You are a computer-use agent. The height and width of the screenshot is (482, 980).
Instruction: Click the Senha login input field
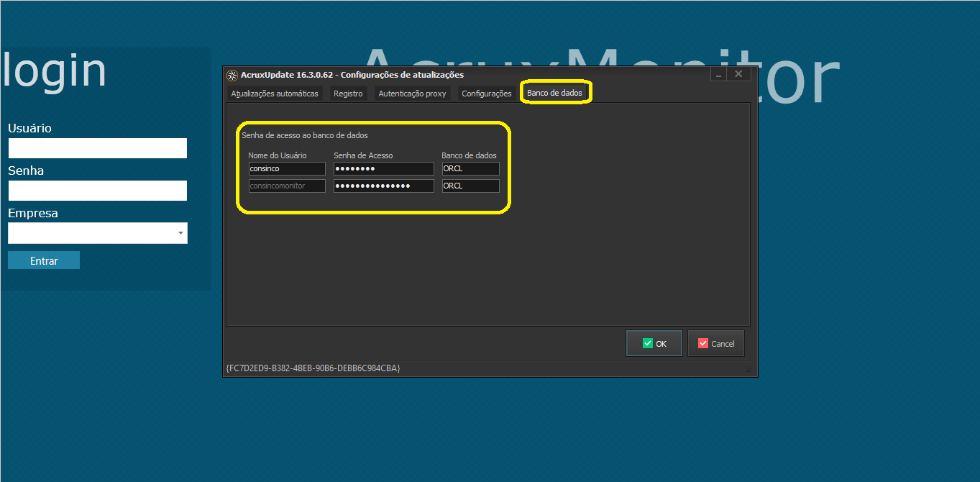tap(98, 191)
